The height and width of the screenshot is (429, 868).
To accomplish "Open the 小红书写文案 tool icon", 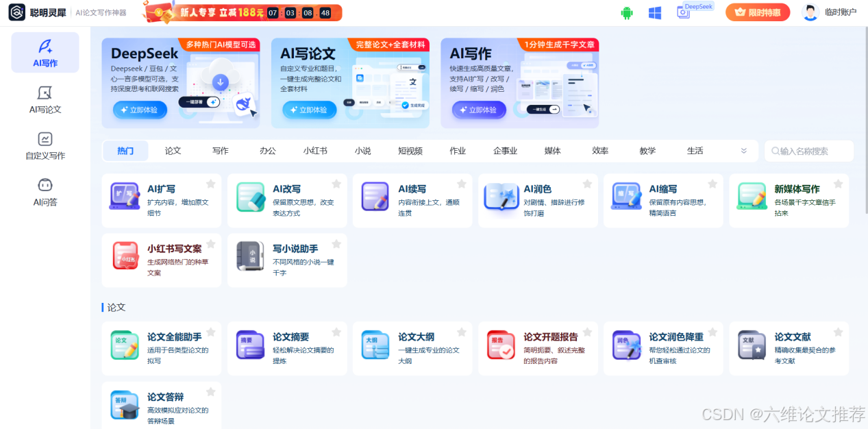I will pos(125,256).
